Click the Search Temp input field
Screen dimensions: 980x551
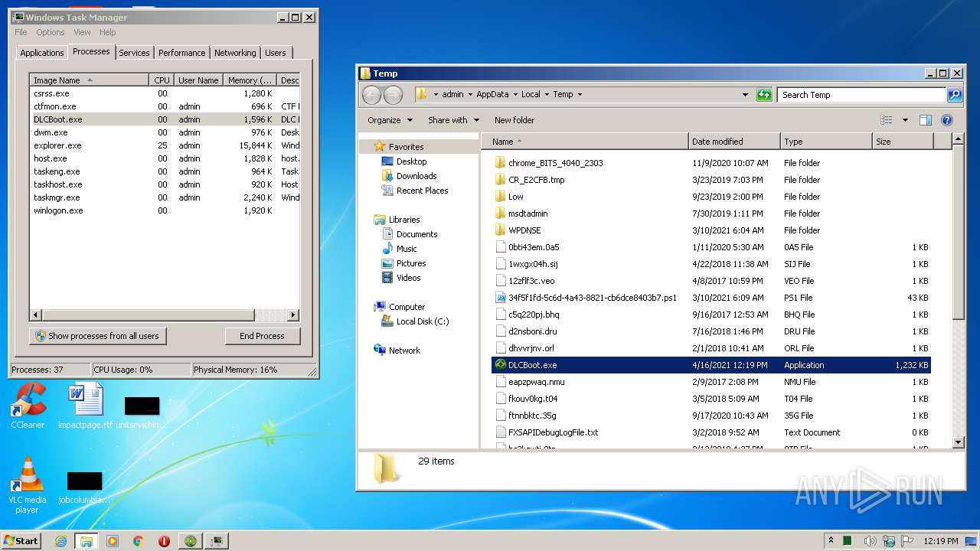[861, 95]
